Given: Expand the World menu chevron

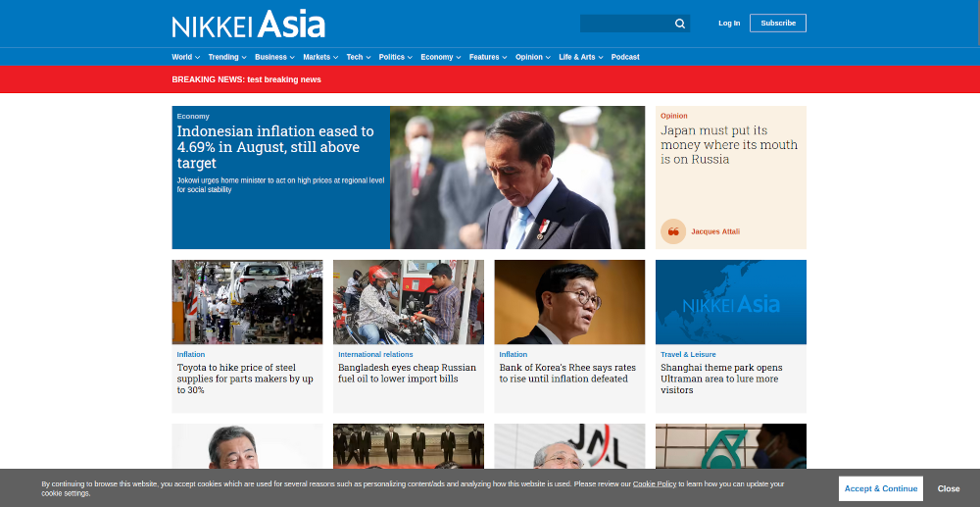Looking at the screenshot, I should (198, 57).
